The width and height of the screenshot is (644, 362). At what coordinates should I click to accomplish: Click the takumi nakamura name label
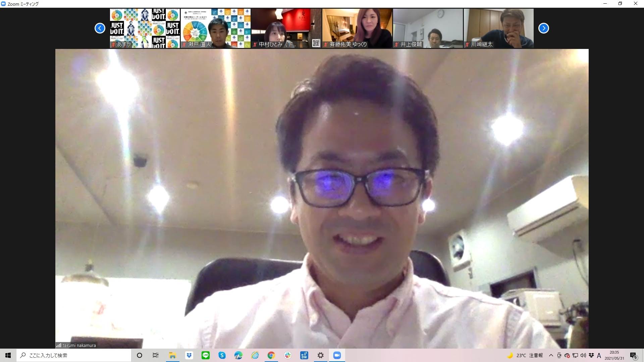pyautogui.click(x=79, y=345)
